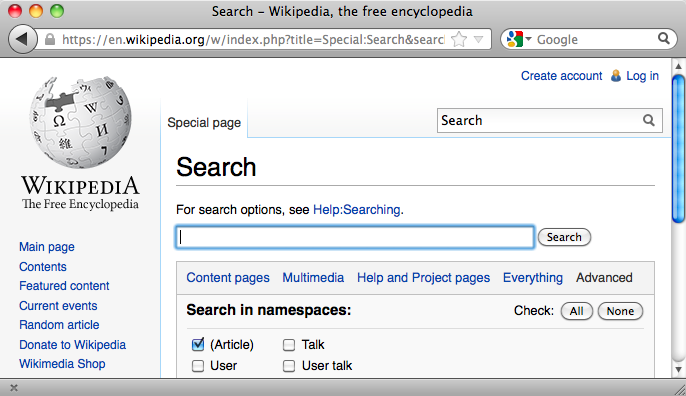
Task: Open the Log in link
Action: [x=642, y=76]
